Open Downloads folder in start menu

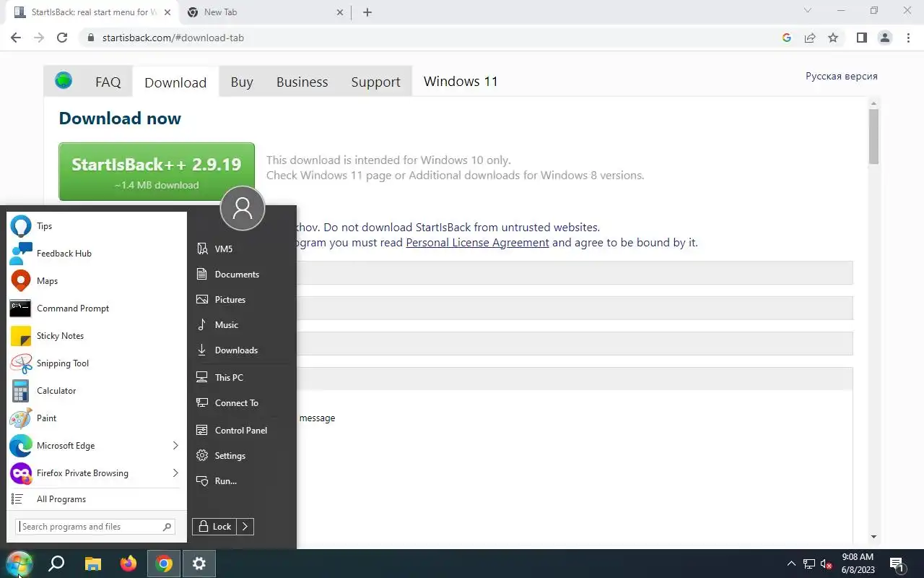pos(242,350)
